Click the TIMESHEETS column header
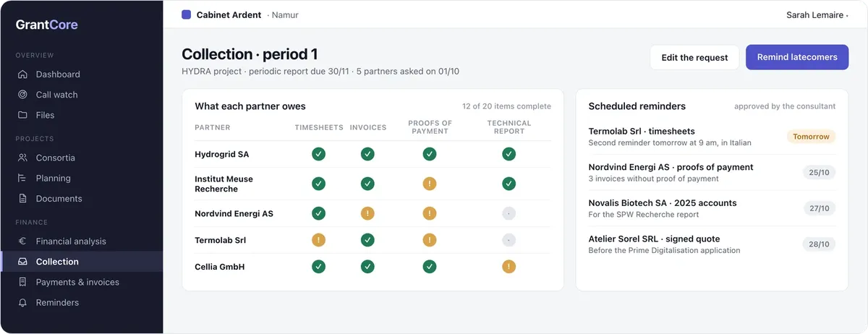The height and width of the screenshot is (334, 868). [x=319, y=127]
